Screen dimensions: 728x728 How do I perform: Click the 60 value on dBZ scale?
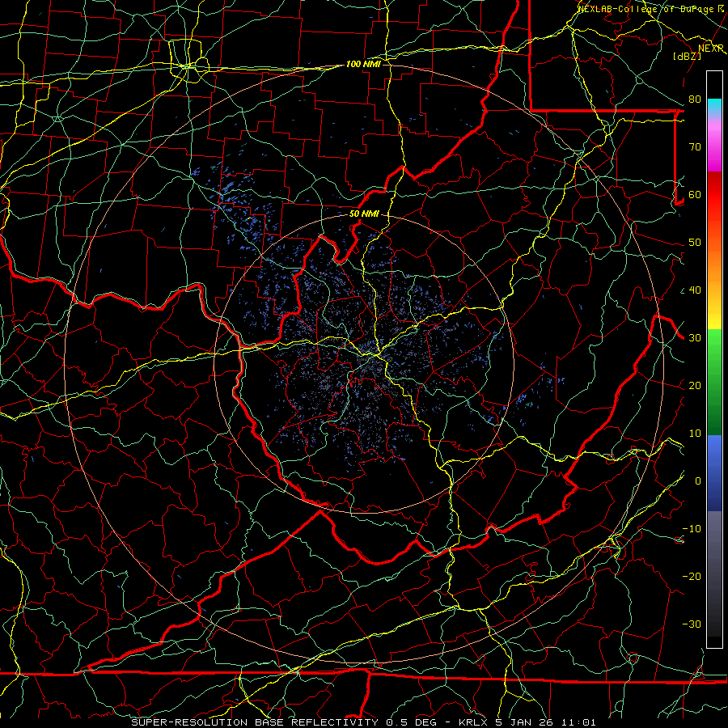click(x=695, y=194)
